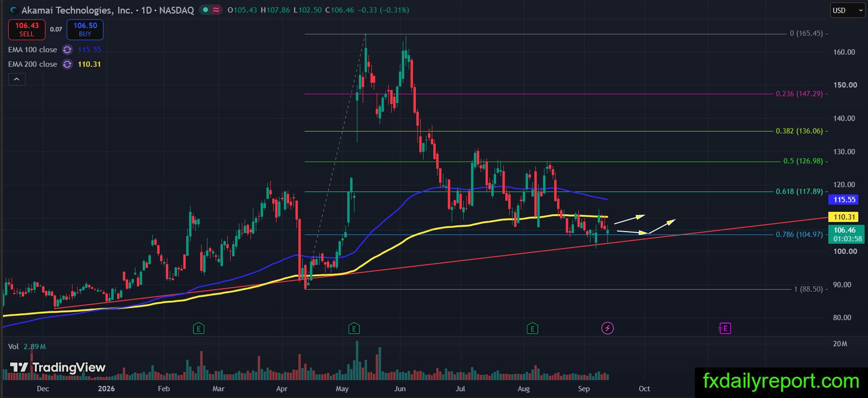This screenshot has height=398, width=868.
Task: Collapse the indicator legend with chevron
Action: 16,79
